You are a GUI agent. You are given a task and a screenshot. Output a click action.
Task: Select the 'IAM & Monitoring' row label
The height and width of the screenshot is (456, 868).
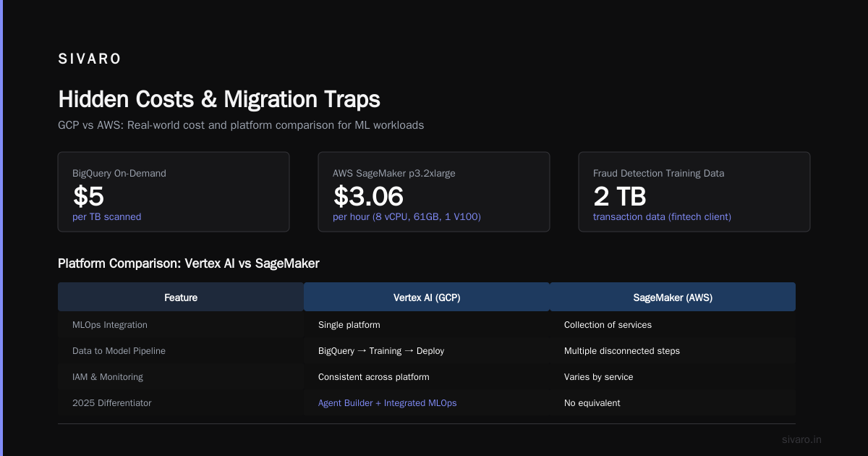coord(108,377)
